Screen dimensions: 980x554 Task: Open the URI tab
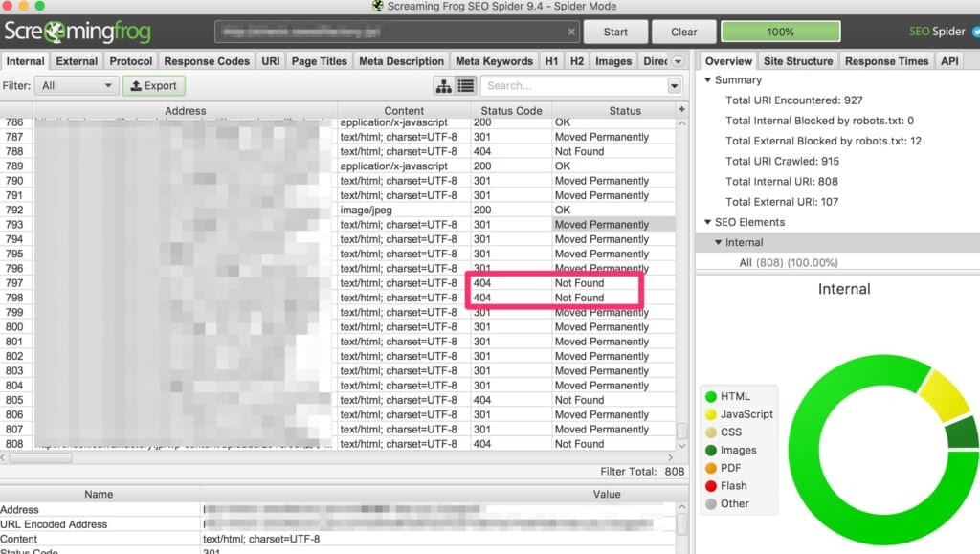271,61
